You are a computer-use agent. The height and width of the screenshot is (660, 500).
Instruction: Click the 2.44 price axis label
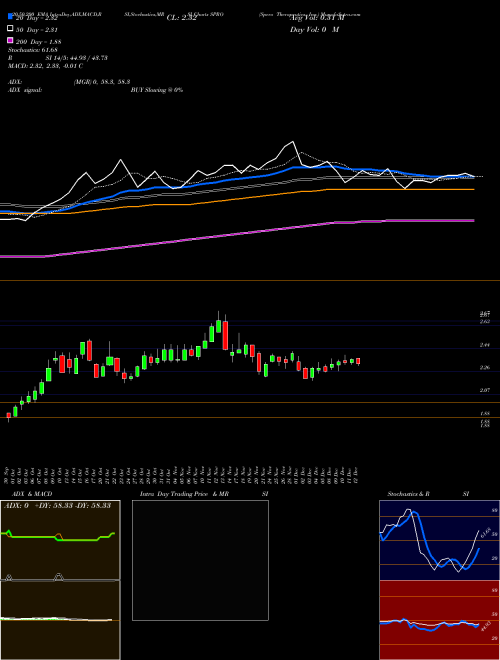[x=484, y=345]
